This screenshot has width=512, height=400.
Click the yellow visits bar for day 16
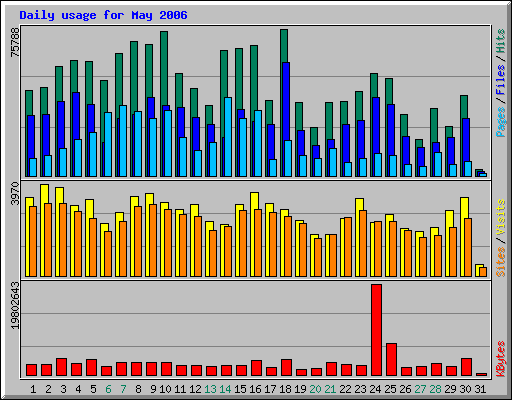coord(255,201)
